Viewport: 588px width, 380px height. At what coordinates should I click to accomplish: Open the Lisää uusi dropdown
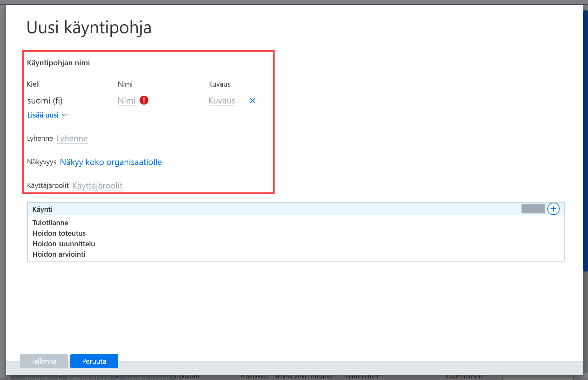(47, 115)
